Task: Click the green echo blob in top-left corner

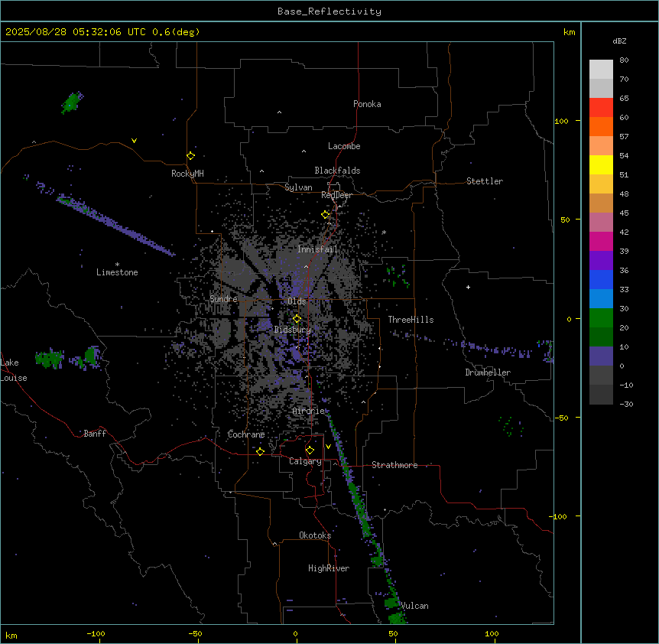Action: (x=72, y=102)
